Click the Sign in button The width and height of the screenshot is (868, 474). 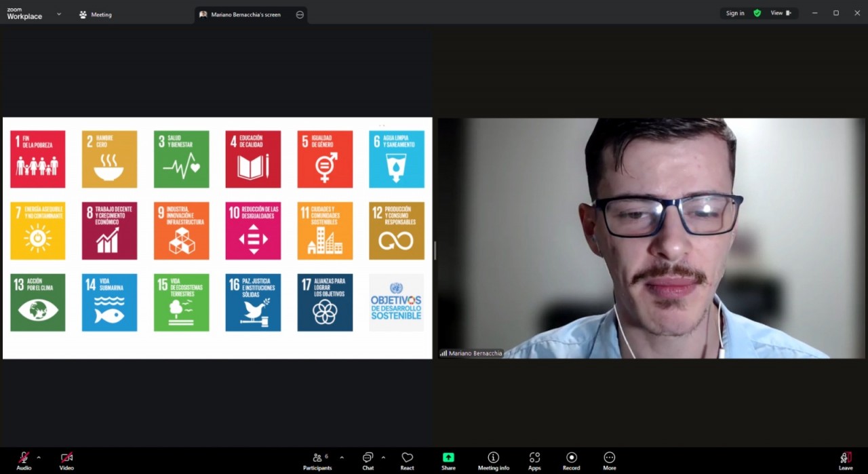pos(735,13)
